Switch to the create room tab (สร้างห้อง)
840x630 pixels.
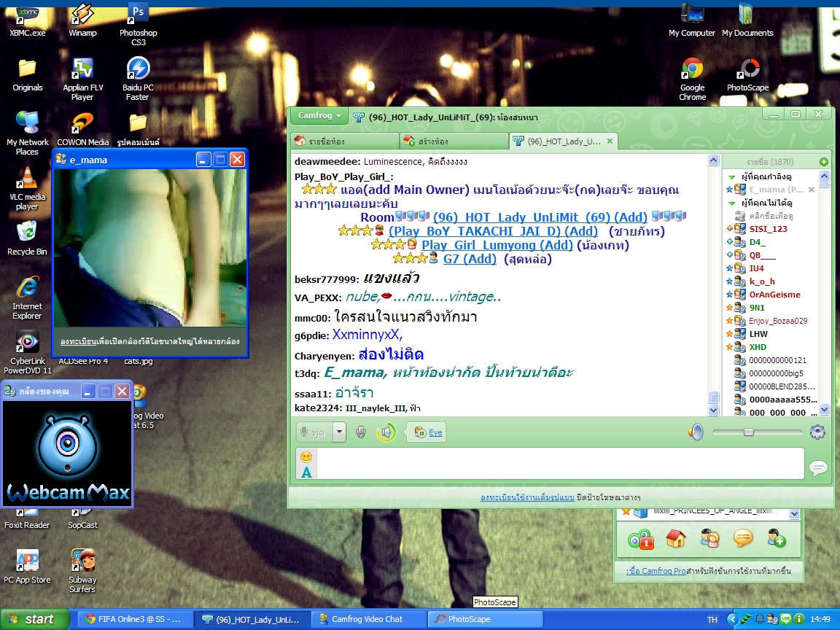454,141
